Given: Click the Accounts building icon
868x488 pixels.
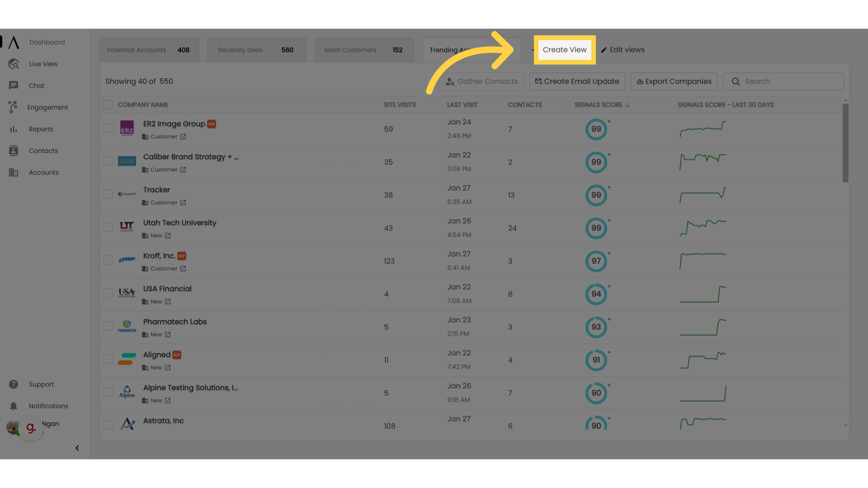Looking at the screenshot, I should (14, 173).
